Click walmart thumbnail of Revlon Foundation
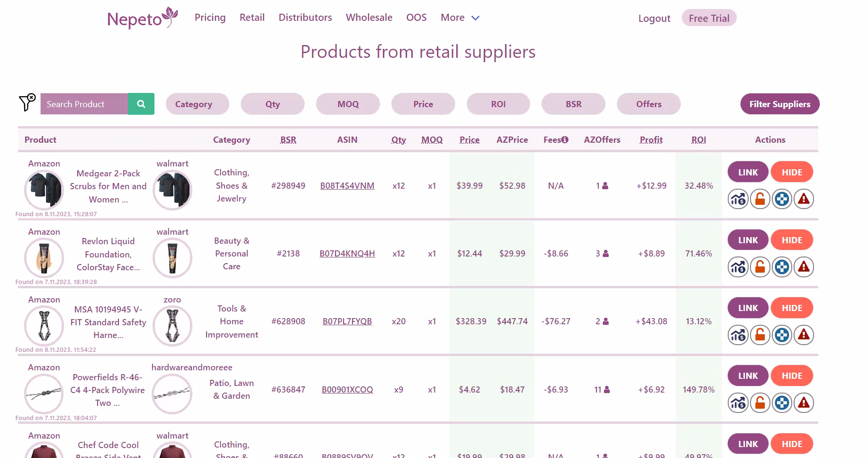Viewport: 868px width, 458px height. pyautogui.click(x=172, y=258)
